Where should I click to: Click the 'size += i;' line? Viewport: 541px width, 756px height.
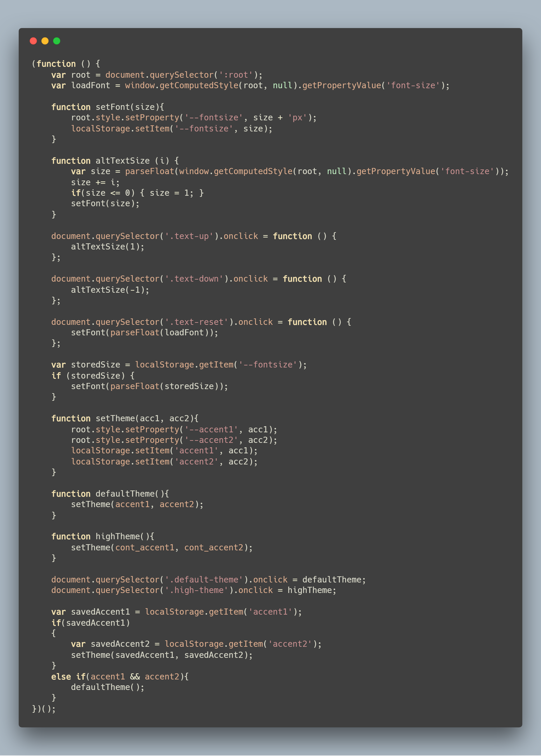(95, 183)
